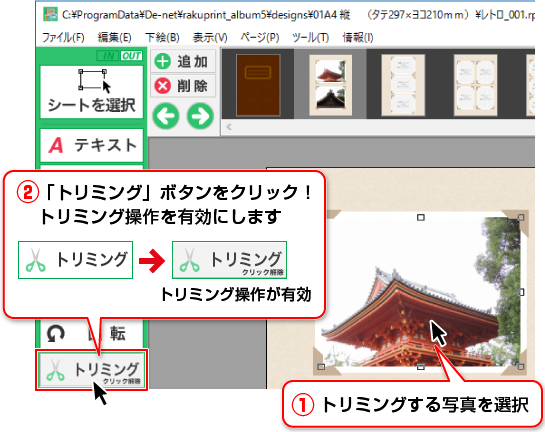Select the temple photos page thumbnail
Viewport: 545px width, 432px height.
tap(331, 85)
